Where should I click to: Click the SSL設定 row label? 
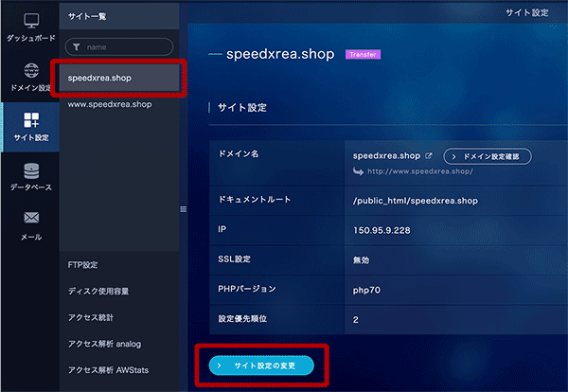click(234, 259)
